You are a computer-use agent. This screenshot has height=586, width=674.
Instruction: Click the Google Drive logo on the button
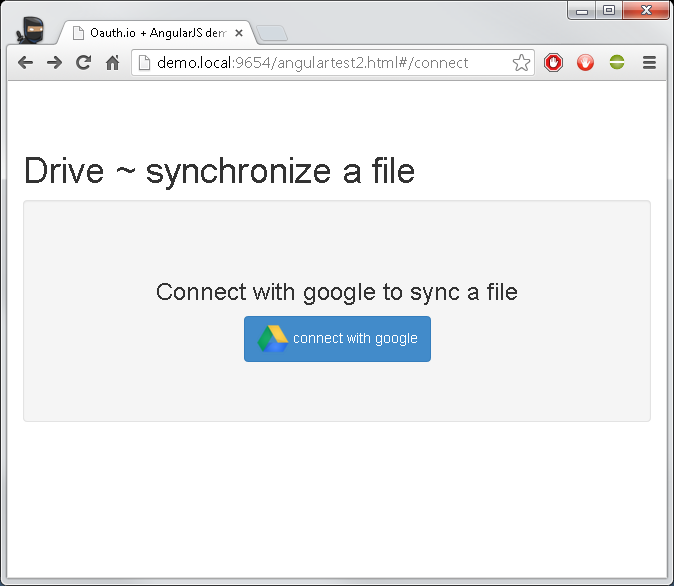tap(273, 339)
